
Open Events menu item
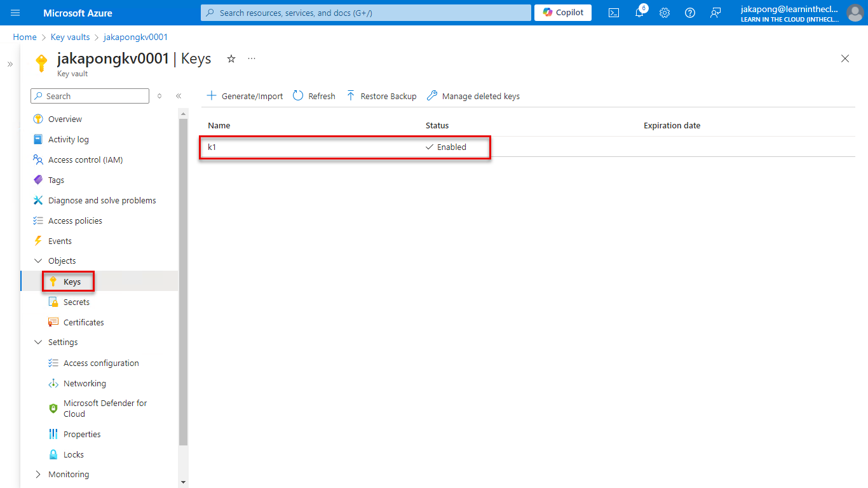pyautogui.click(x=60, y=241)
